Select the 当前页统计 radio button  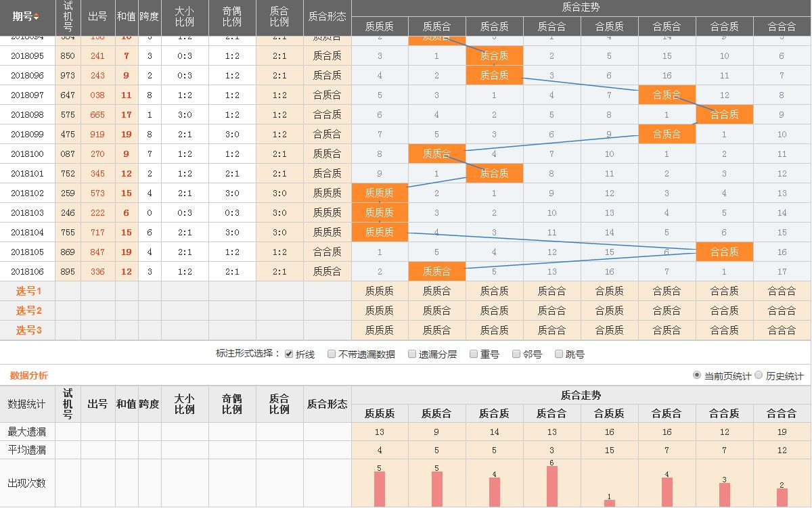coord(697,375)
